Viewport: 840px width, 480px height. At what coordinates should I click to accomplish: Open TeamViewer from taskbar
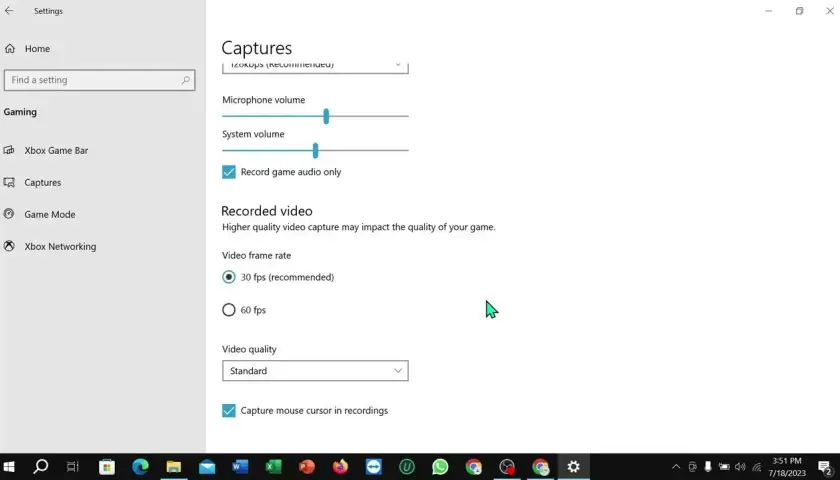374,467
